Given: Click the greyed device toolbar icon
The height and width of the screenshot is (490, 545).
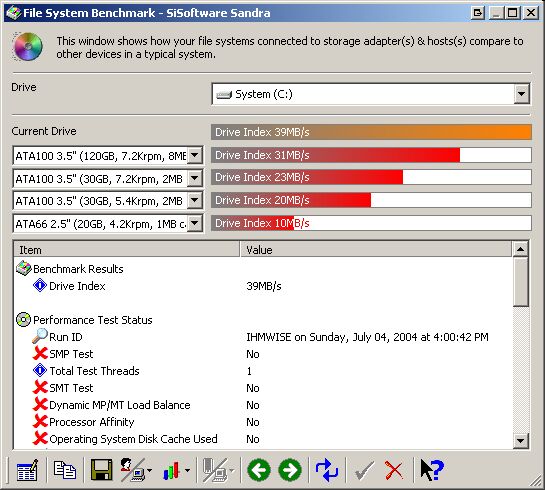Looking at the screenshot, I should pos(215,470).
